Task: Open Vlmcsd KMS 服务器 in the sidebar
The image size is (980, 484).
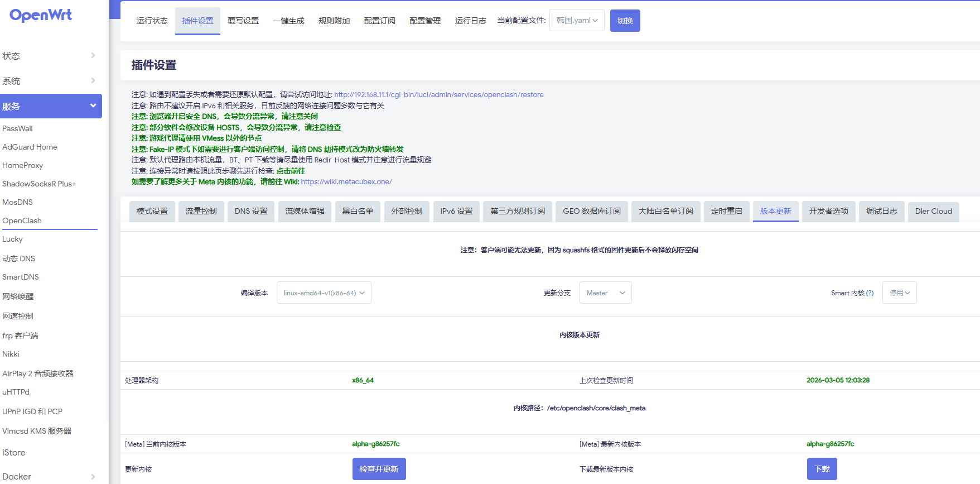Action: [x=37, y=431]
